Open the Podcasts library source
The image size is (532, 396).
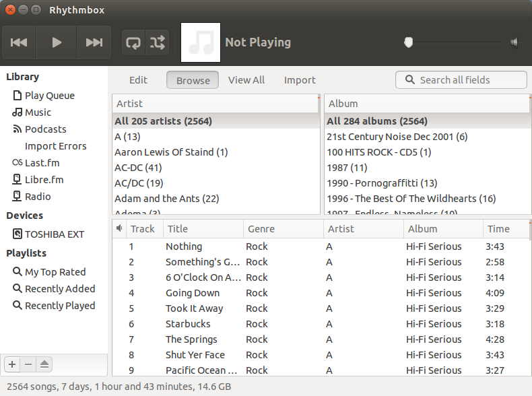(x=45, y=129)
